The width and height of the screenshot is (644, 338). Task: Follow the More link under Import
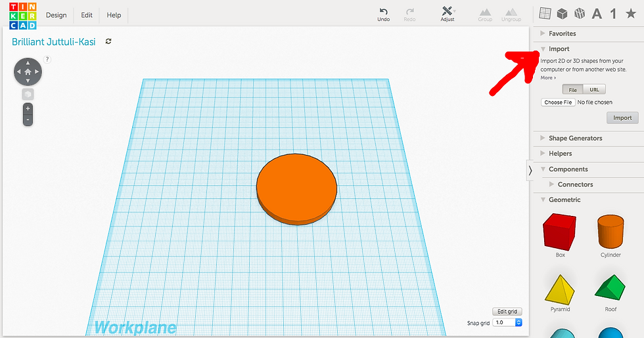548,78
